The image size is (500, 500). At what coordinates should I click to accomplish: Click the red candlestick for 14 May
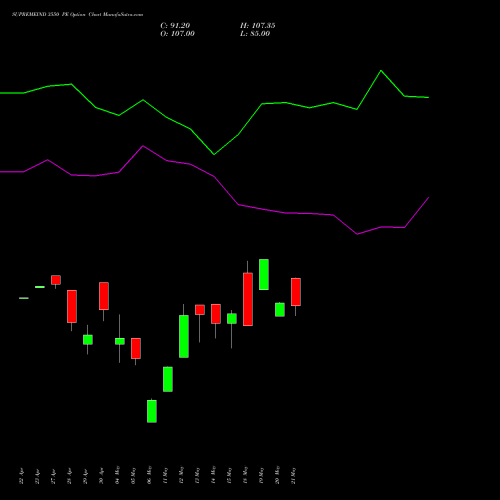coord(216,314)
